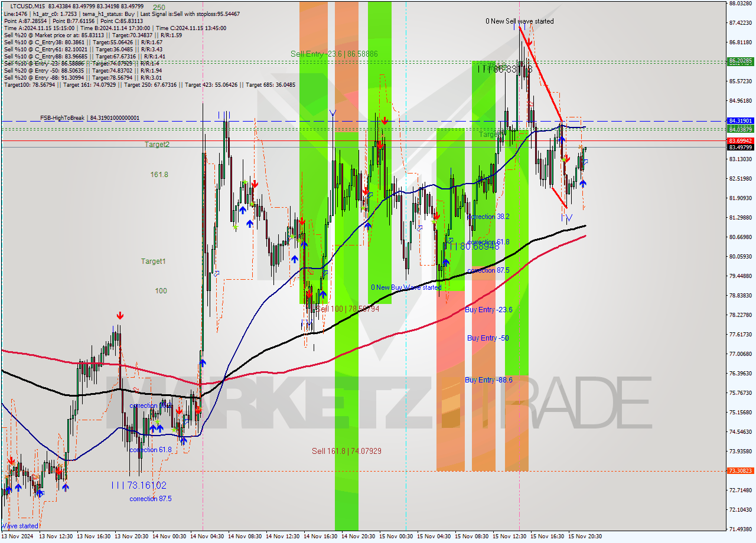756x543 pixels.
Task: Click the 'Sell %20 @ Entry -88' line
Action: coord(83,78)
